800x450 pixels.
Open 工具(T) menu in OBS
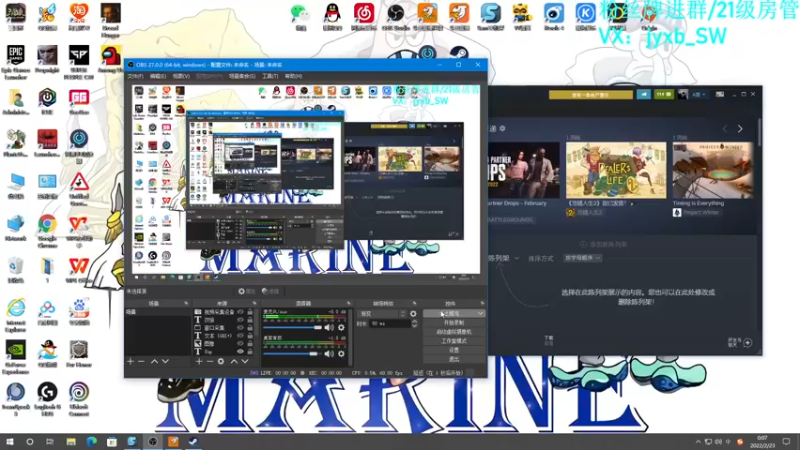point(270,76)
